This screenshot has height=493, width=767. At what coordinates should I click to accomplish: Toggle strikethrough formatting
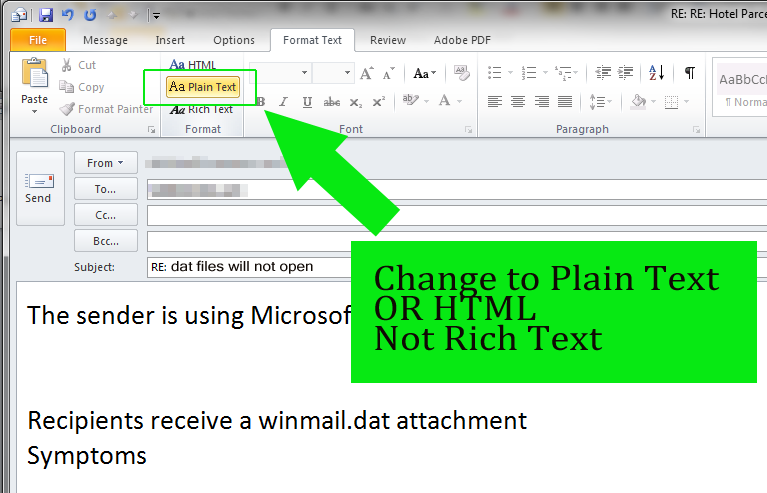(332, 102)
